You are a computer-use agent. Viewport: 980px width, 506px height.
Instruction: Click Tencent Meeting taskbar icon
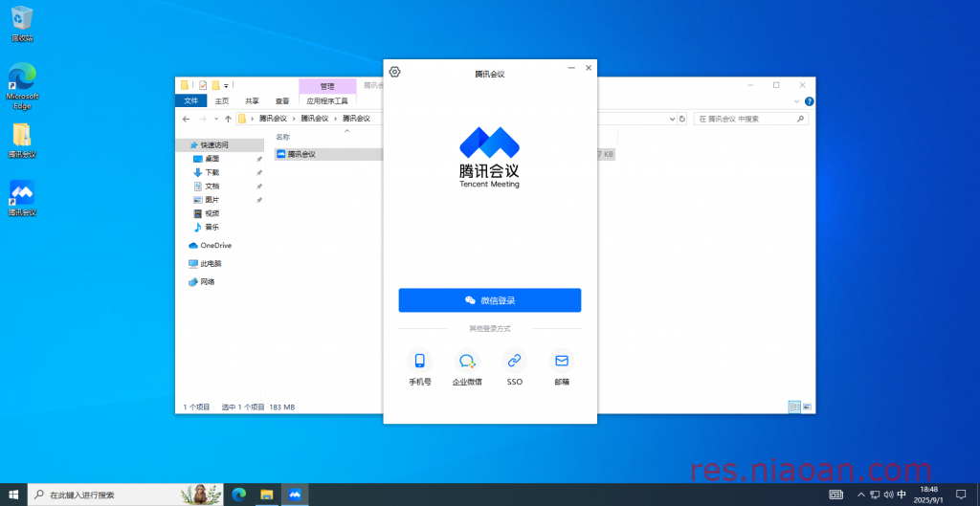(295, 495)
